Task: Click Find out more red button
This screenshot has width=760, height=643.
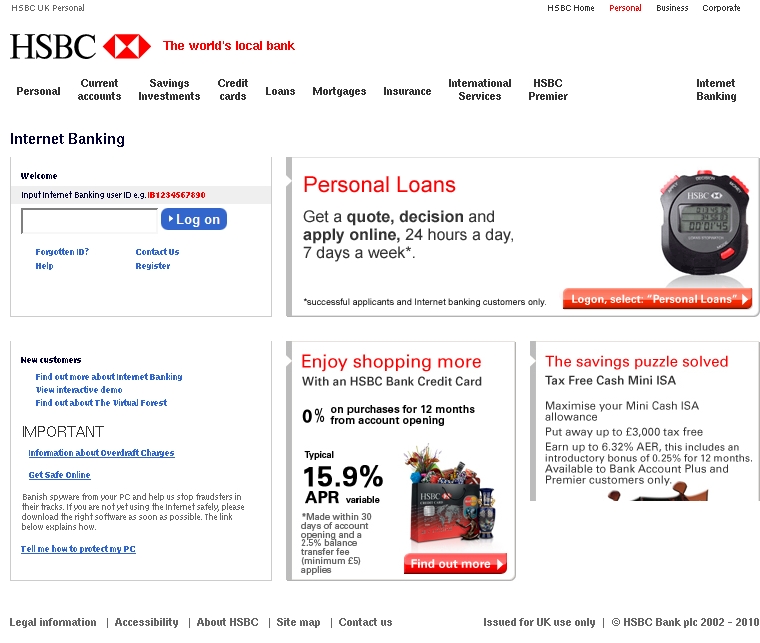Action: tap(455, 564)
